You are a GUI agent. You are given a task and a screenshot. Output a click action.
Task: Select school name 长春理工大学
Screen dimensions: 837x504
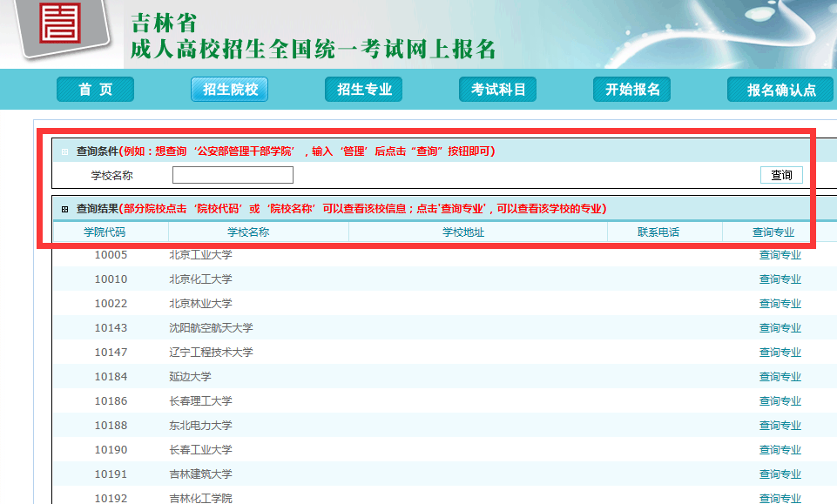(200, 401)
